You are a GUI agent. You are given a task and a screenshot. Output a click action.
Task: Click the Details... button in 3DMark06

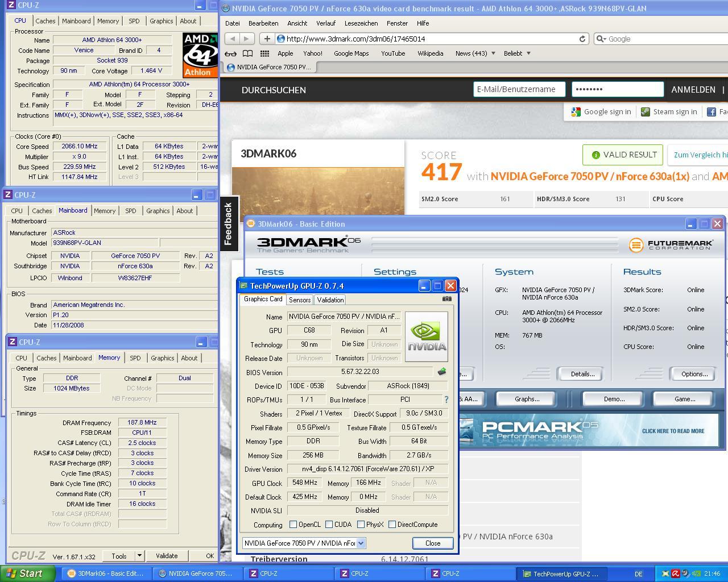582,374
